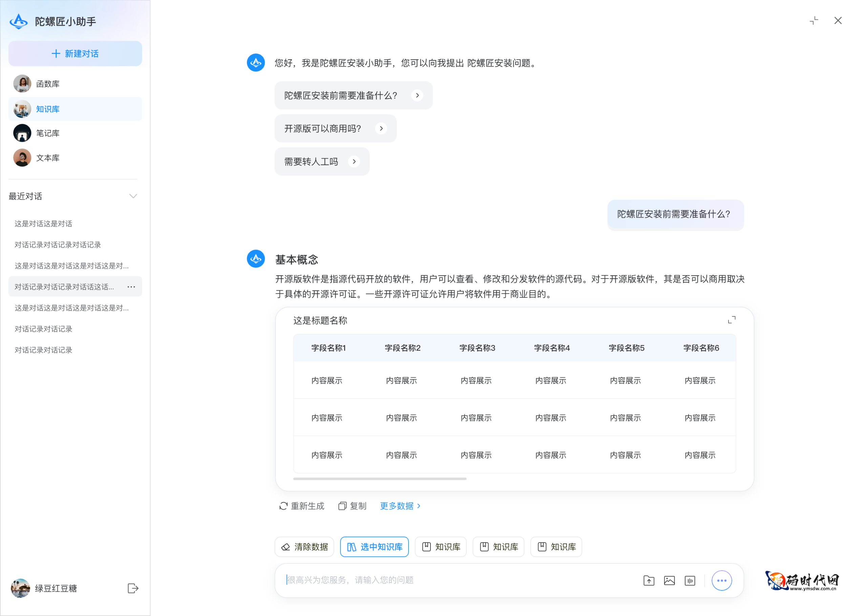The image size is (867, 616).
Task: Open the more options ellipsis circle button
Action: (x=721, y=580)
